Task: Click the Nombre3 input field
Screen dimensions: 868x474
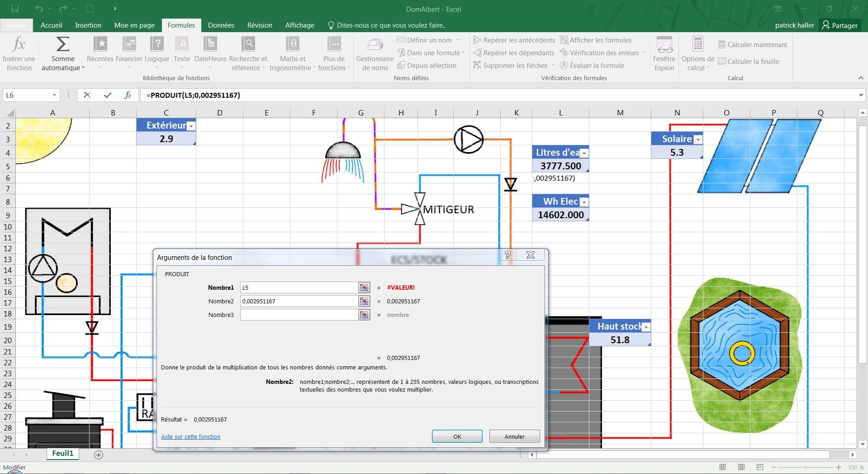Action: [x=299, y=315]
